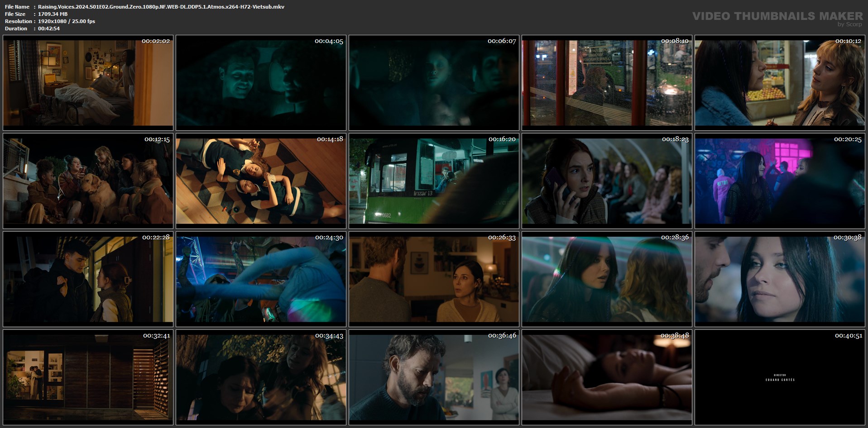The height and width of the screenshot is (428, 868).
Task: View the frame at 00:34:43
Action: click(261, 377)
